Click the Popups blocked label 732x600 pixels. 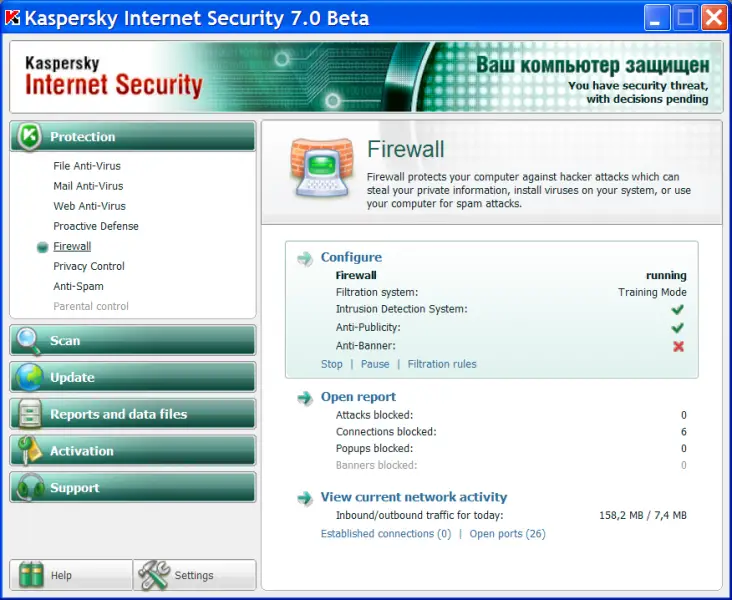tap(374, 449)
